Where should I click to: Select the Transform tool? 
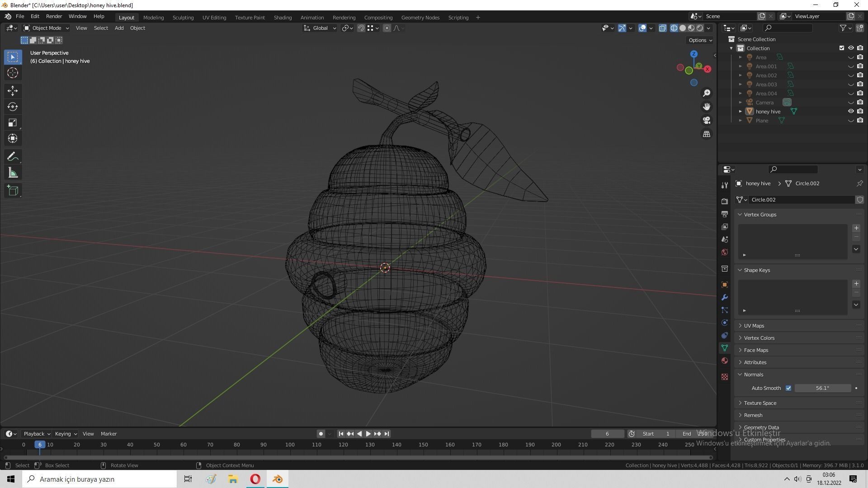(x=13, y=139)
